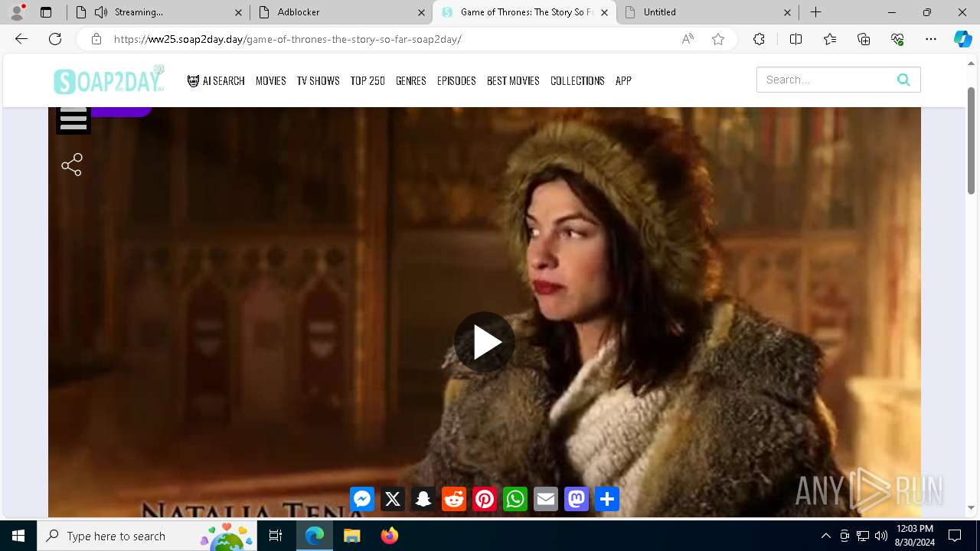Launch Firefox from taskbar
The image size is (980, 551).
point(390,536)
